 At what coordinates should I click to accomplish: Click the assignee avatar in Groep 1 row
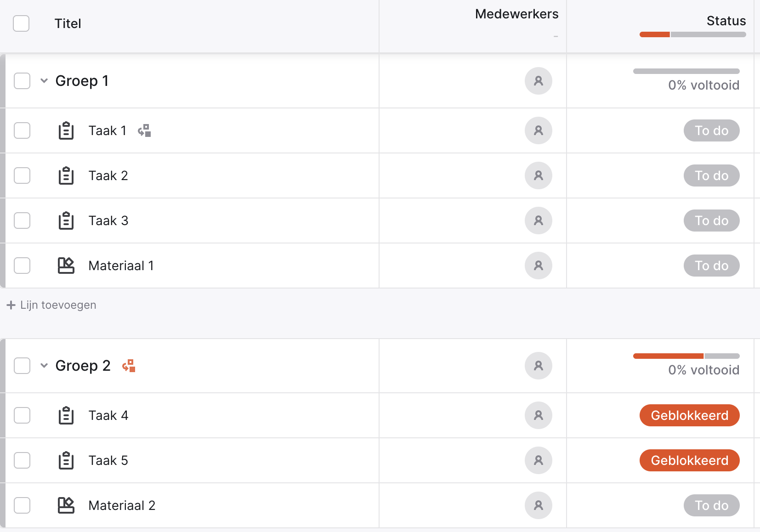tap(539, 81)
